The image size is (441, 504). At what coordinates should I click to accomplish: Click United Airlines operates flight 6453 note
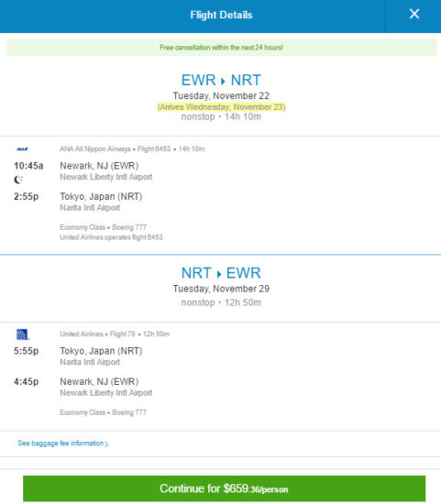tap(111, 237)
